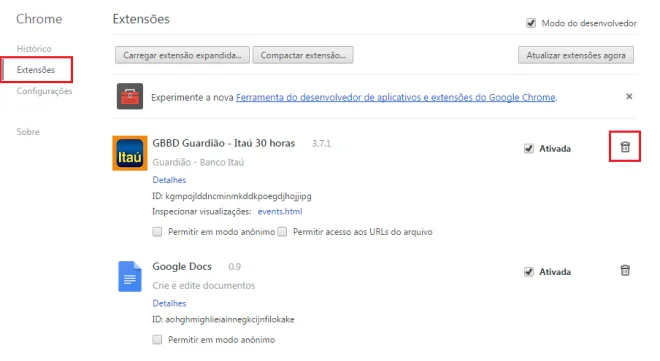Viewport: 660px width, 361px height.
Task: Check Permitir acesso aos URLs do arquivo
Action: 282,232
